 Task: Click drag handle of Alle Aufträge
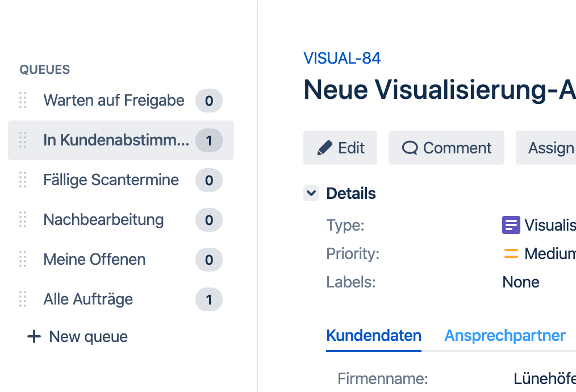click(23, 299)
